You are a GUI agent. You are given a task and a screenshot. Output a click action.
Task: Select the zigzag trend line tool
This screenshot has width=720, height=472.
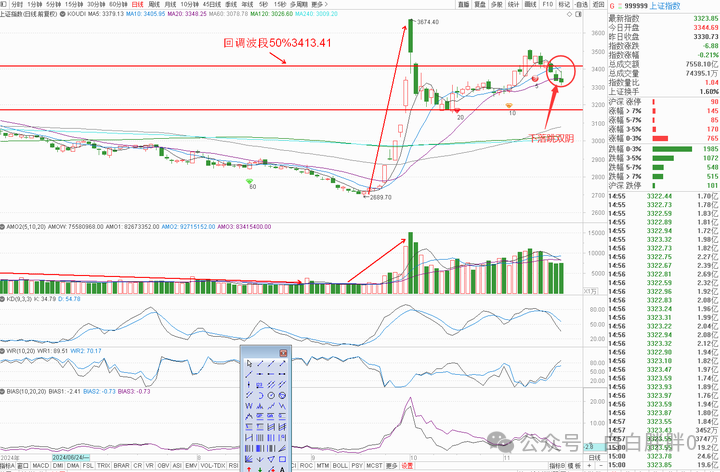271,406
